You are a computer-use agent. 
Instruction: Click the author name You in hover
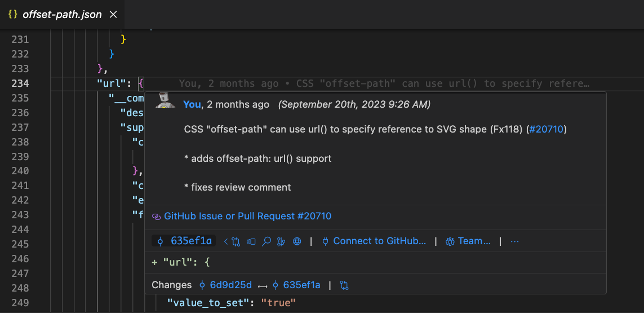coord(192,104)
